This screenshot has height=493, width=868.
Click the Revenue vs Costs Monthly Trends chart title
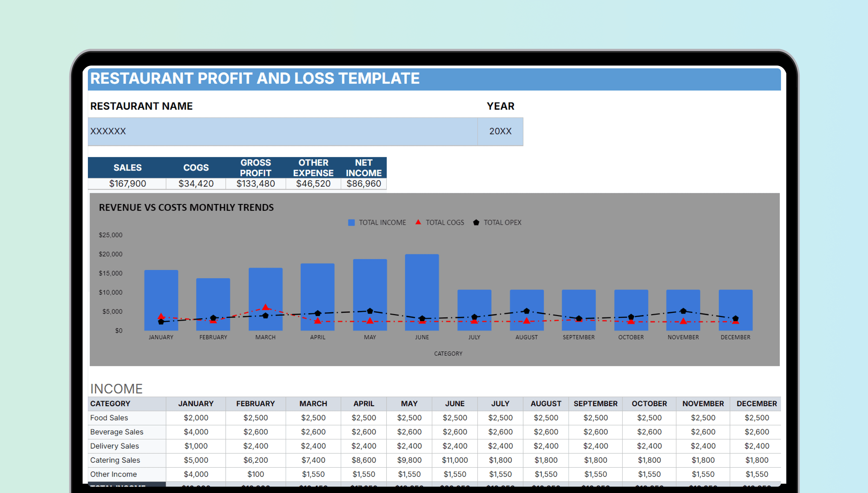pyautogui.click(x=186, y=207)
